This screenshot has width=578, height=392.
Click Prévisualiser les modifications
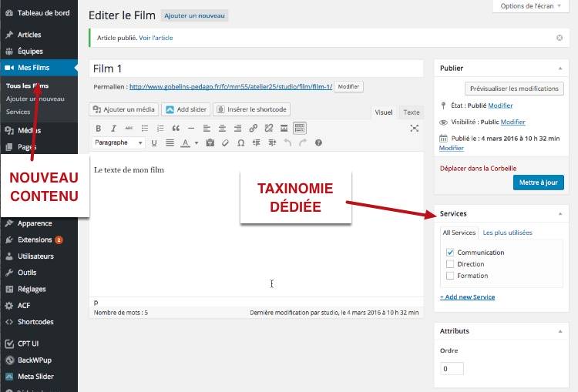(x=514, y=89)
